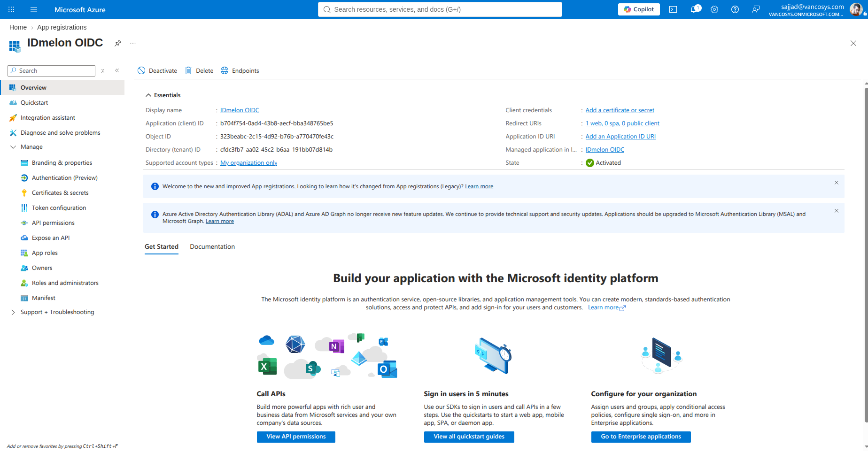The width and height of the screenshot is (868, 453).
Task: Click the Home breadcrumb
Action: click(18, 27)
